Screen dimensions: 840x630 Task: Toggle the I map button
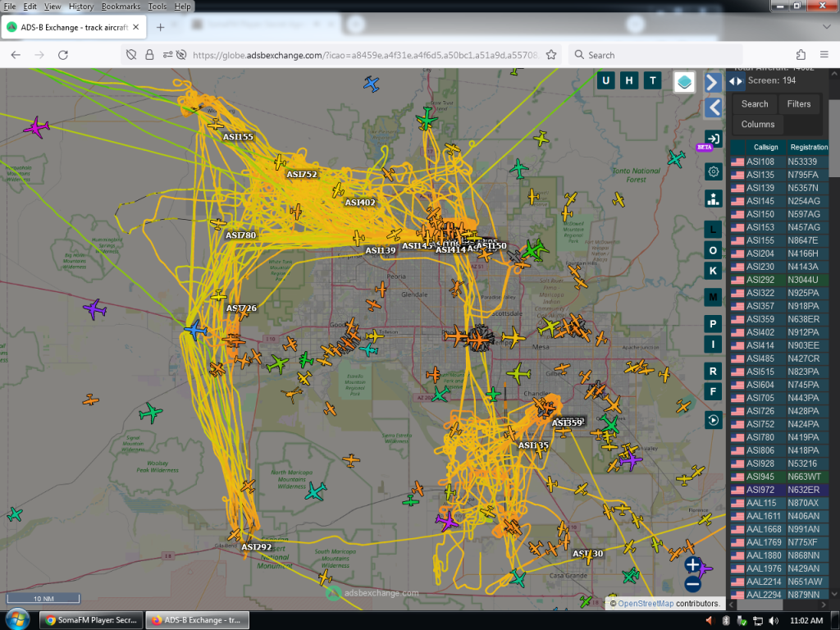(713, 344)
